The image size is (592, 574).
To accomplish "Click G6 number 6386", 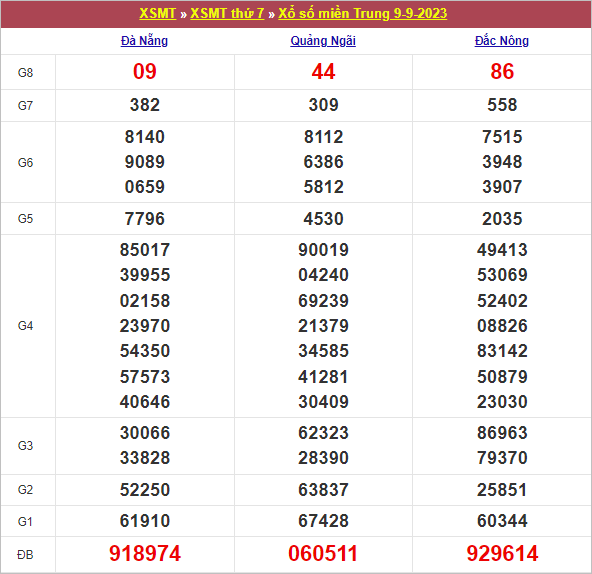I will point(324,162).
